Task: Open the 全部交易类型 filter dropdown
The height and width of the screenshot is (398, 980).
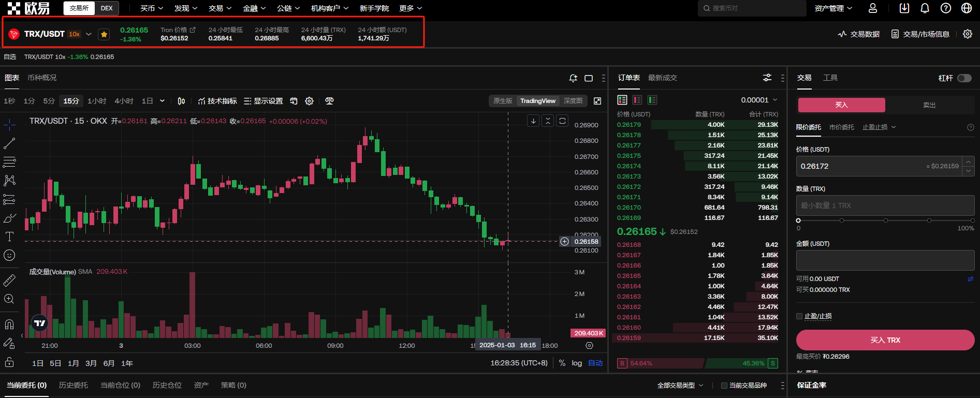Action: coord(680,386)
